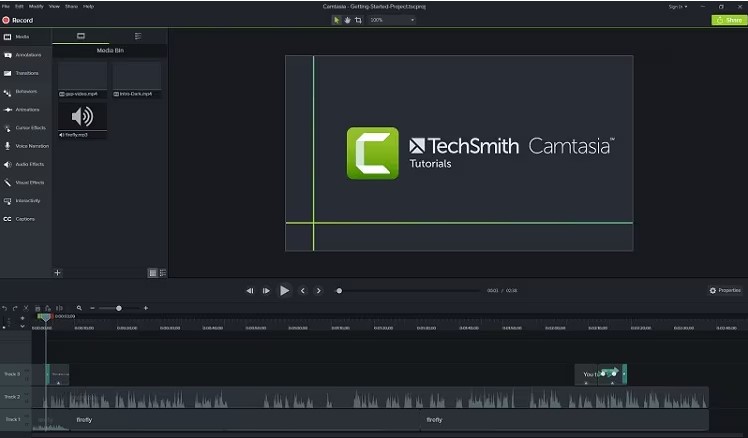Screen dimensions: 748x438
Task: Click the Track 3 label
Action: pos(12,374)
